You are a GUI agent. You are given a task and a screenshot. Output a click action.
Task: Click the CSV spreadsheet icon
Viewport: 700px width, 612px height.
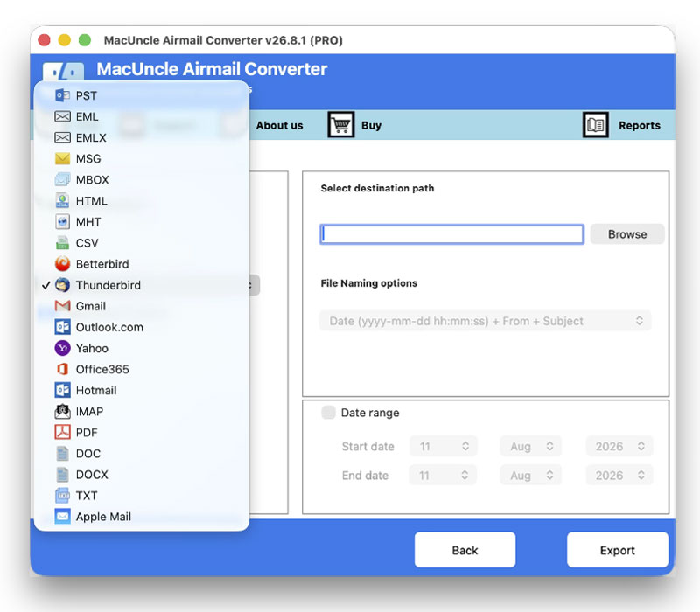[x=62, y=243]
